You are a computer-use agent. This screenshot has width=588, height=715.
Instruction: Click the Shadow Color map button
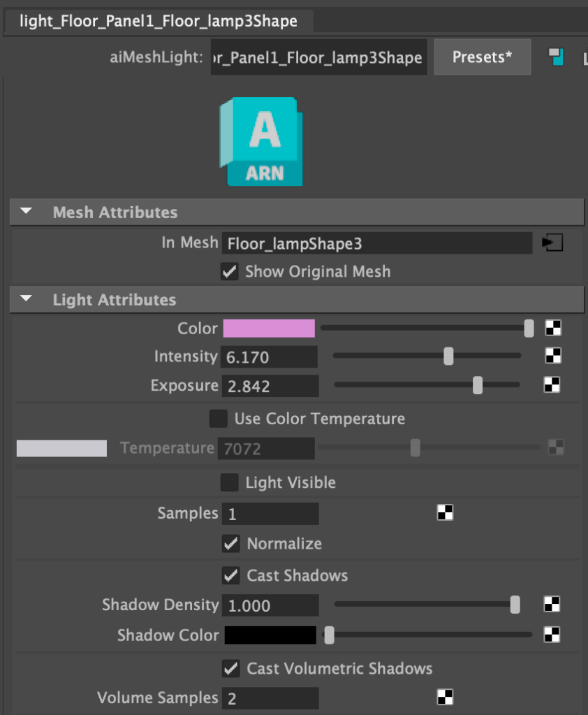552,635
